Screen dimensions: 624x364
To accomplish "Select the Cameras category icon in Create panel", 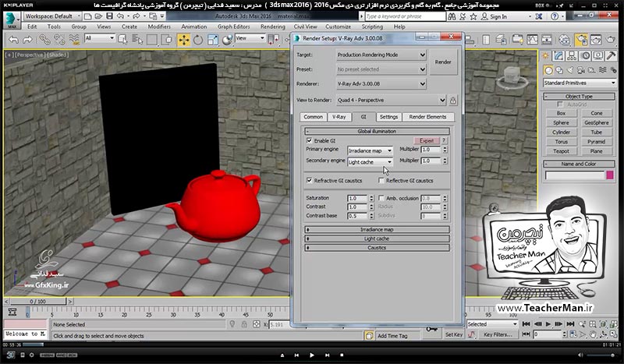I will (x=581, y=70).
